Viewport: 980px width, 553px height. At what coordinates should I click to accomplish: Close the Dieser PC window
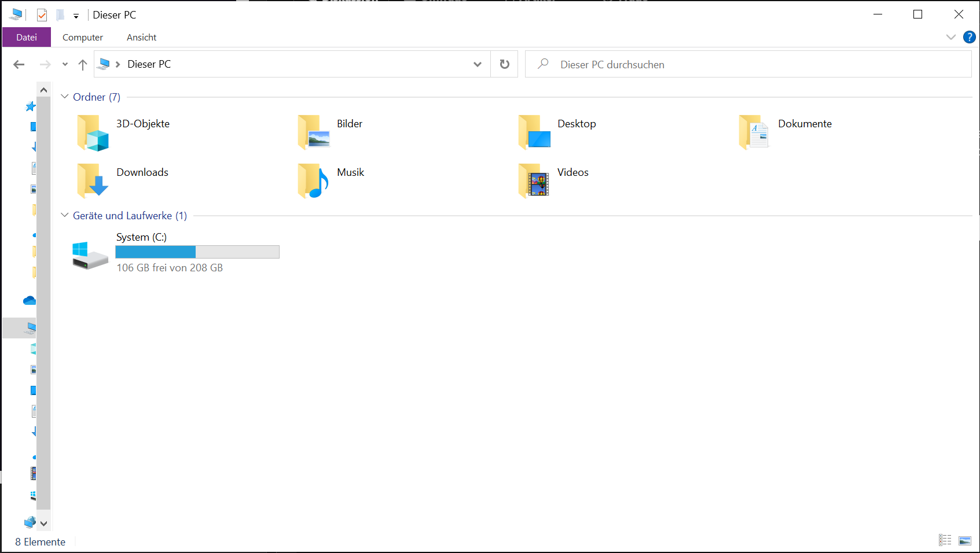959,14
